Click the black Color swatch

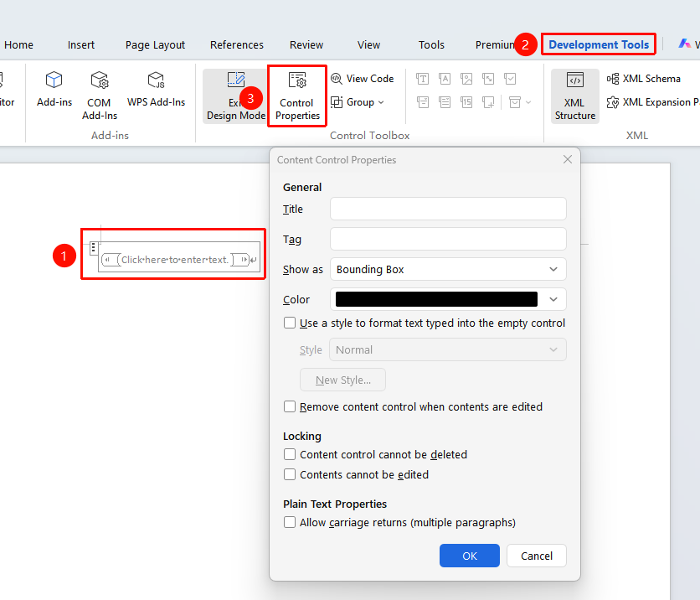(436, 299)
